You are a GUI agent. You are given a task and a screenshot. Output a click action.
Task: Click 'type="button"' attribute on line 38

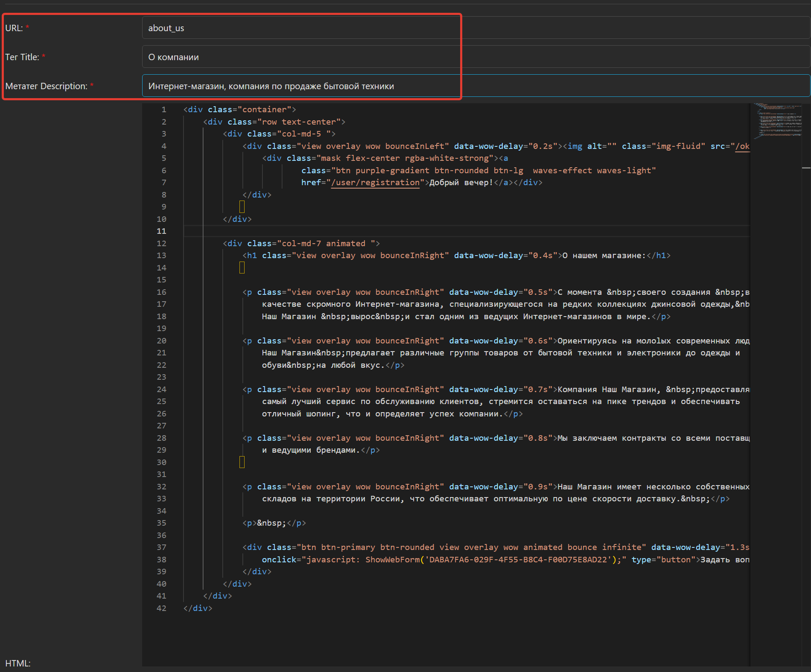point(664,560)
